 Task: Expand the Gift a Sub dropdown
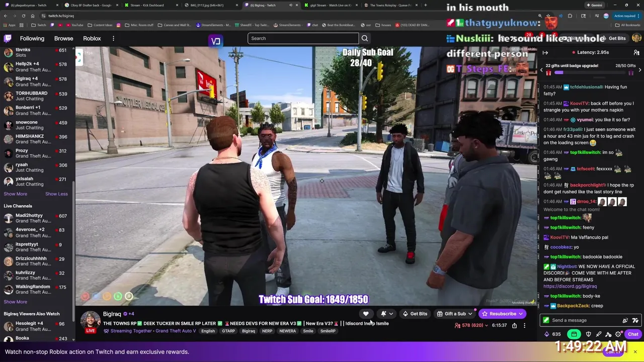(x=455, y=314)
